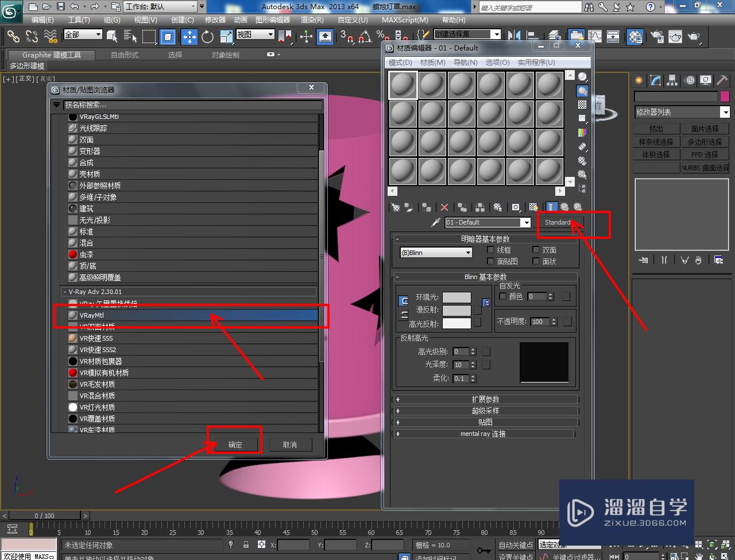Click Configure Modifier Sets icon
The height and width of the screenshot is (560, 735).
(x=718, y=260)
